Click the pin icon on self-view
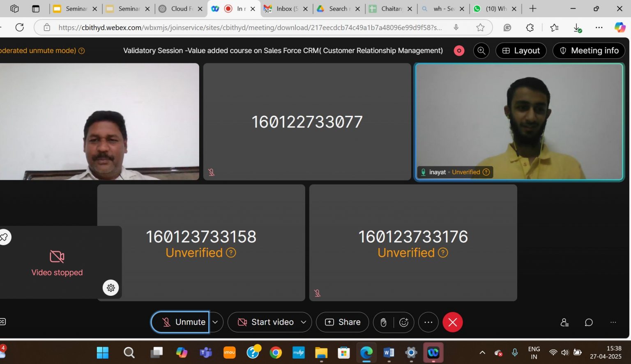Image resolution: width=631 pixels, height=364 pixels. pos(4,237)
